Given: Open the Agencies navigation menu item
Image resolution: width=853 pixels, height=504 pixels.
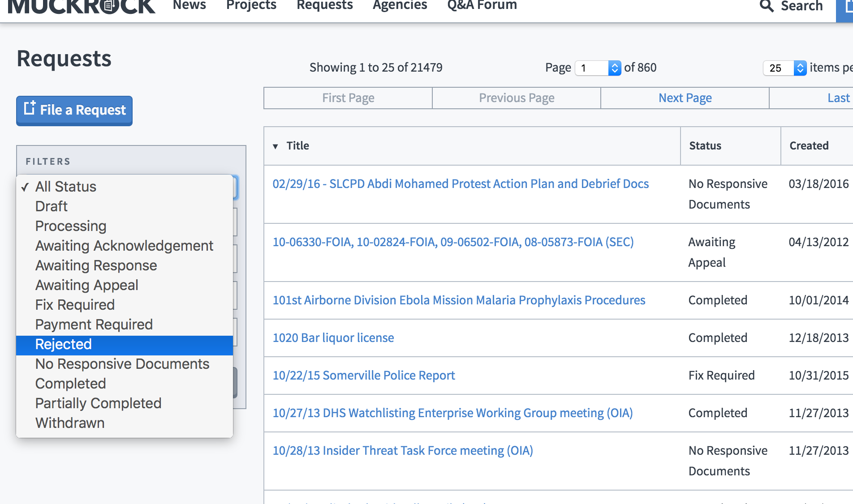Looking at the screenshot, I should [400, 5].
